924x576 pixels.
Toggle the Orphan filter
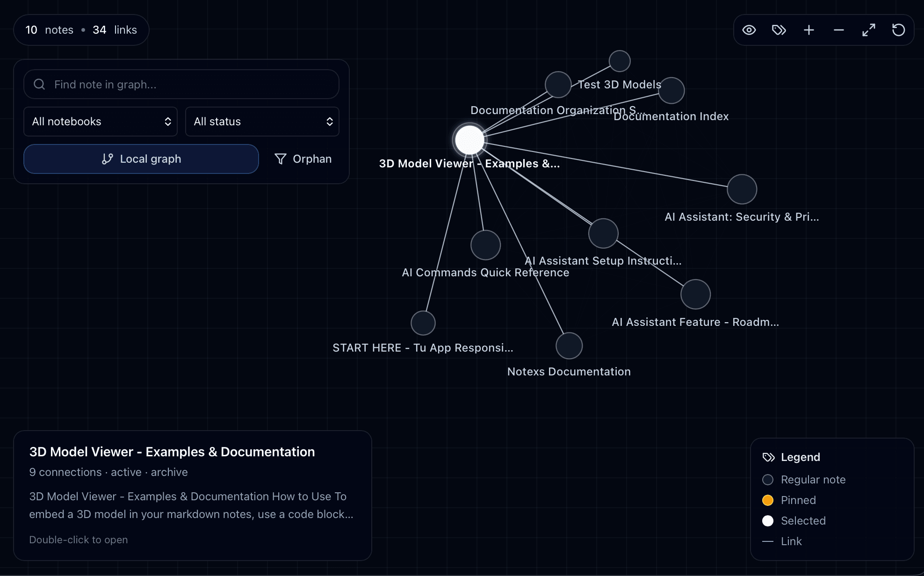pos(303,159)
